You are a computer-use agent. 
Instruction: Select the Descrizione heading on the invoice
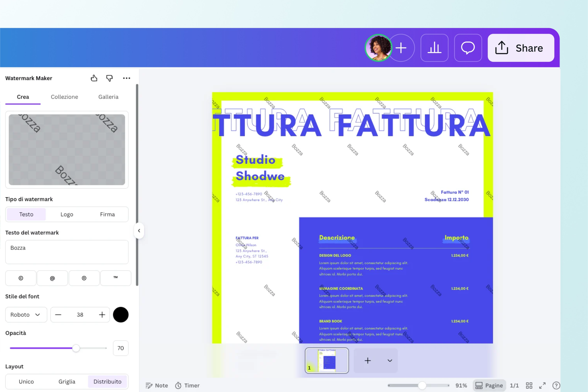tap(337, 237)
